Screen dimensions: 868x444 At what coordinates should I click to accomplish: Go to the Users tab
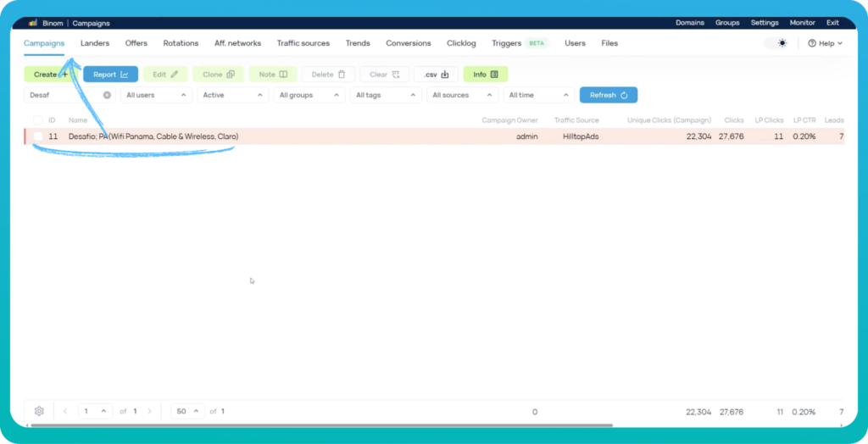[x=576, y=43]
